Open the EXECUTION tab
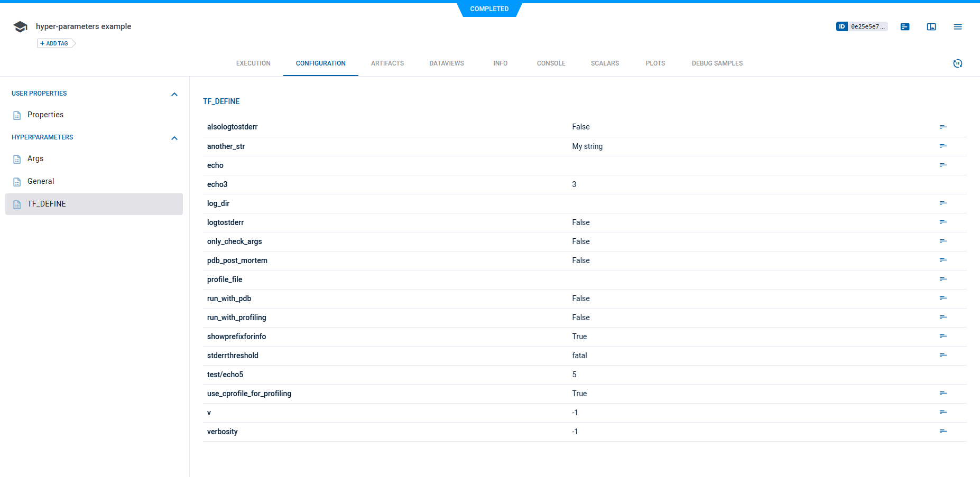Screen dimensions: 980x477 point(253,63)
